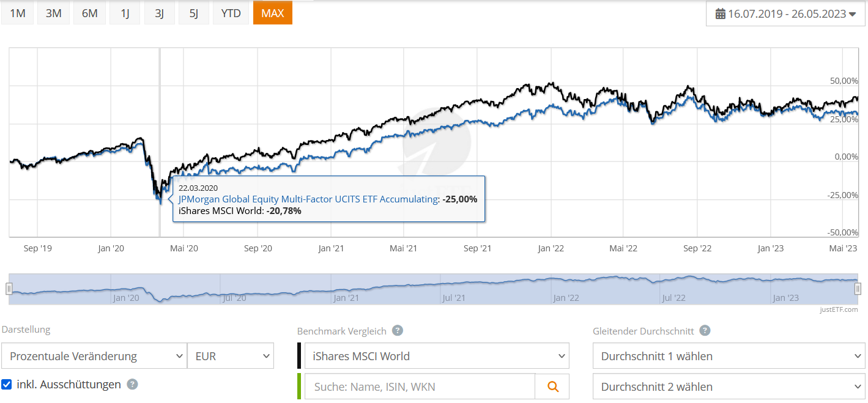Expand the iShares MSCI World benchmark dropdown
The image size is (868, 403).
pyautogui.click(x=437, y=356)
